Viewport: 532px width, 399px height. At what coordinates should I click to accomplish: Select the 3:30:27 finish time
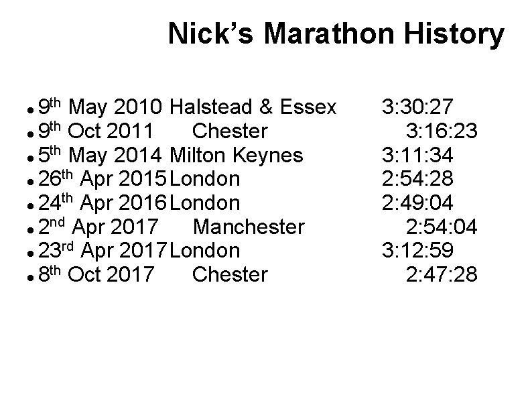click(417, 106)
